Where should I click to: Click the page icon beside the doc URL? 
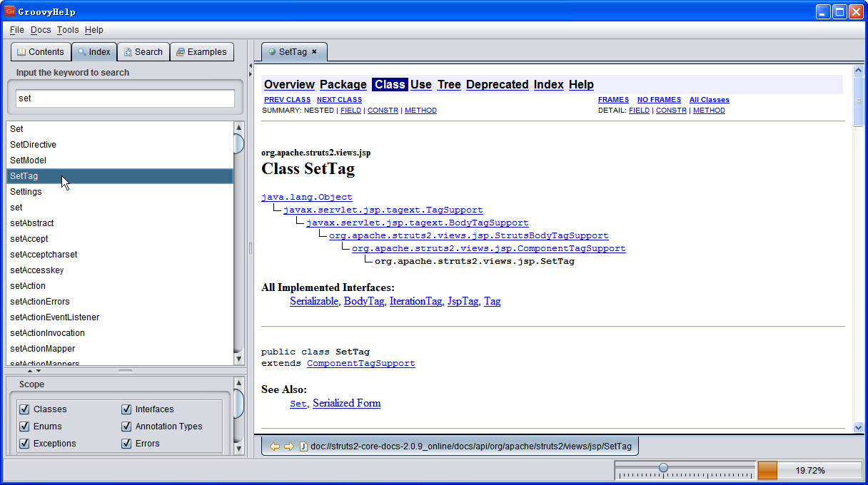(x=303, y=446)
